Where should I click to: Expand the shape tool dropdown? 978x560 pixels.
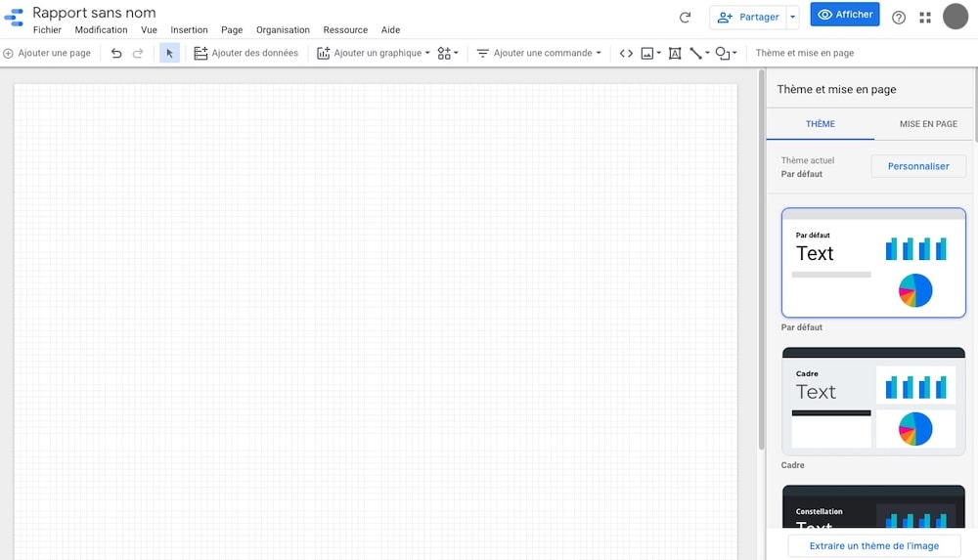(x=726, y=53)
